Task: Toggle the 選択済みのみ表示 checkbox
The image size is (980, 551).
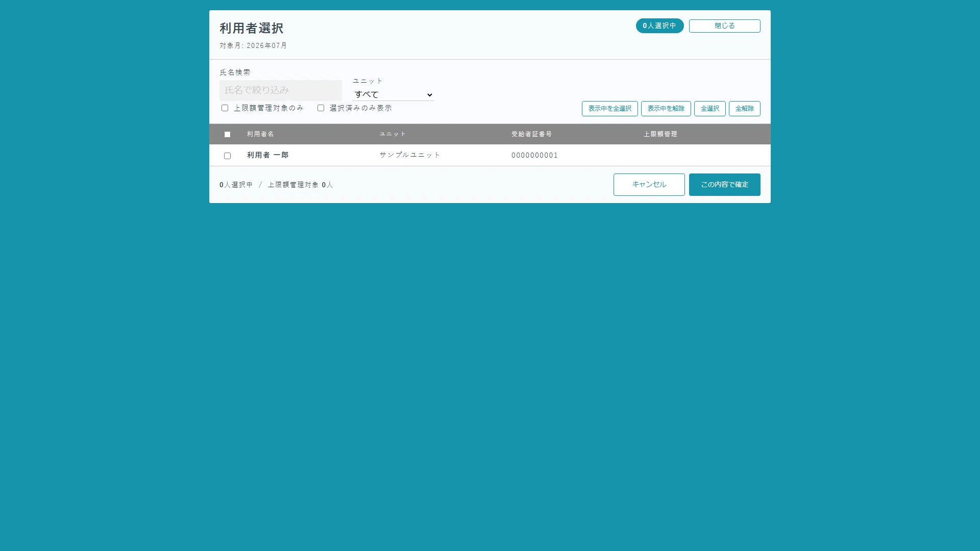Action: 321,108
